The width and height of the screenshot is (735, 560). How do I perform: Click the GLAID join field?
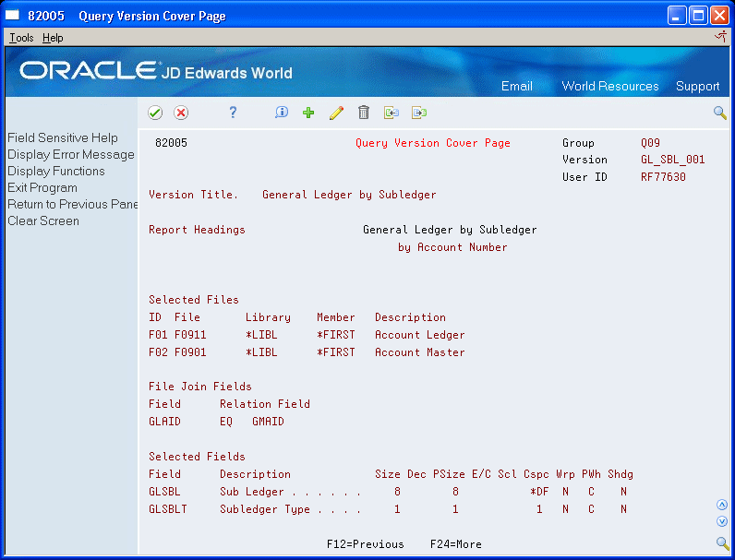[164, 422]
